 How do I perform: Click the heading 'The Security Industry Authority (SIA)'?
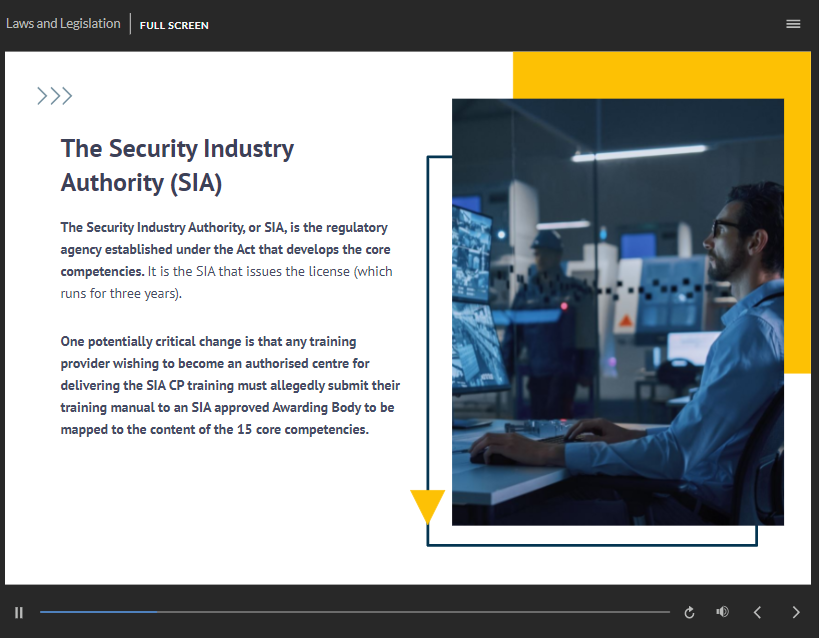177,166
